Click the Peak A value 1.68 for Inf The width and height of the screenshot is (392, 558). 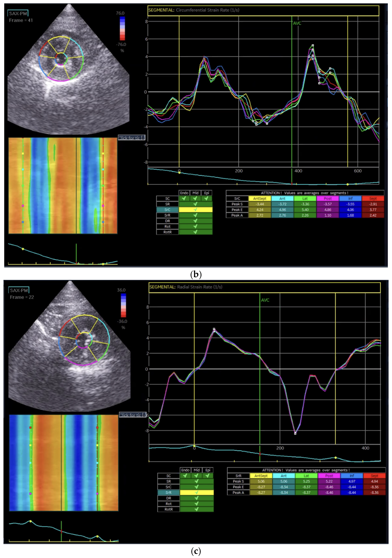350,215
